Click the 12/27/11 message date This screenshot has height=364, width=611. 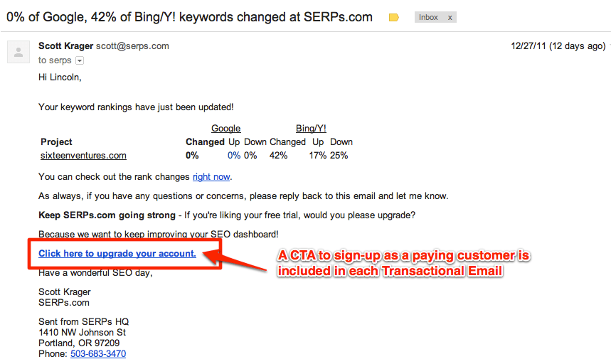558,46
